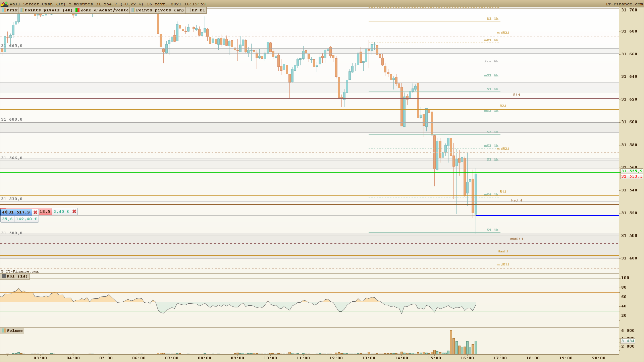Click the Volume indicator icon
Screen dimensions: 644x362
pos(4,331)
